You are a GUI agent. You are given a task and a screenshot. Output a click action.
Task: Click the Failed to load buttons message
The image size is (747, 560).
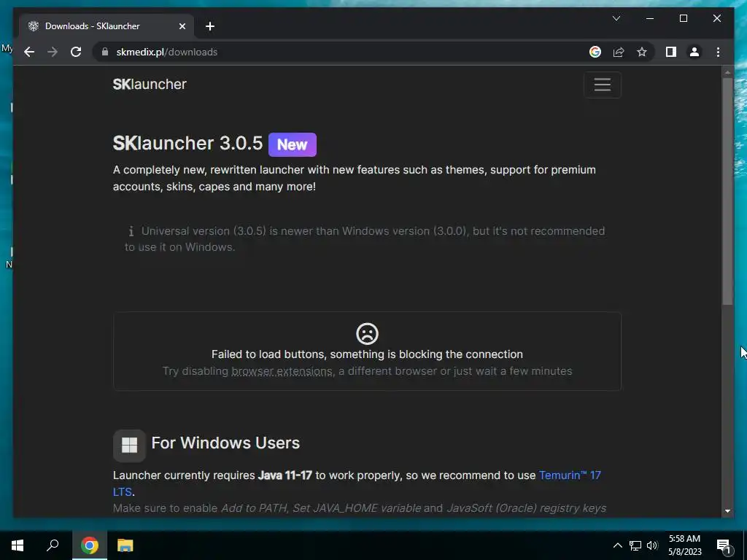368,354
